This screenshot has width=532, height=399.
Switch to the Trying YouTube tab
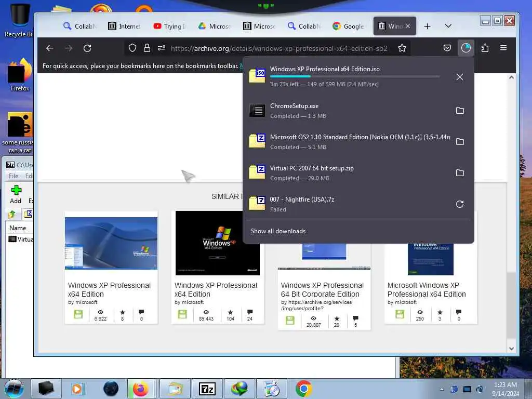coord(169,26)
